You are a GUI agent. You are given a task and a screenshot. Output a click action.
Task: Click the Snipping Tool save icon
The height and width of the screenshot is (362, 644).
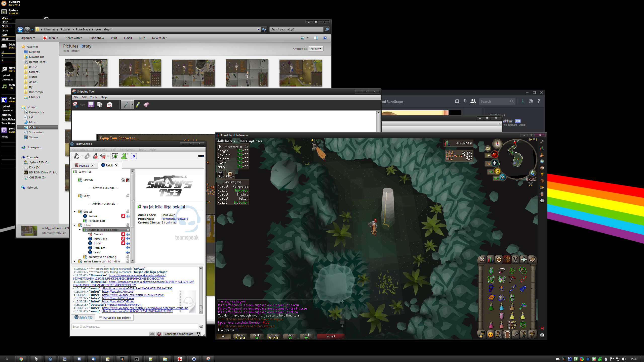click(91, 105)
